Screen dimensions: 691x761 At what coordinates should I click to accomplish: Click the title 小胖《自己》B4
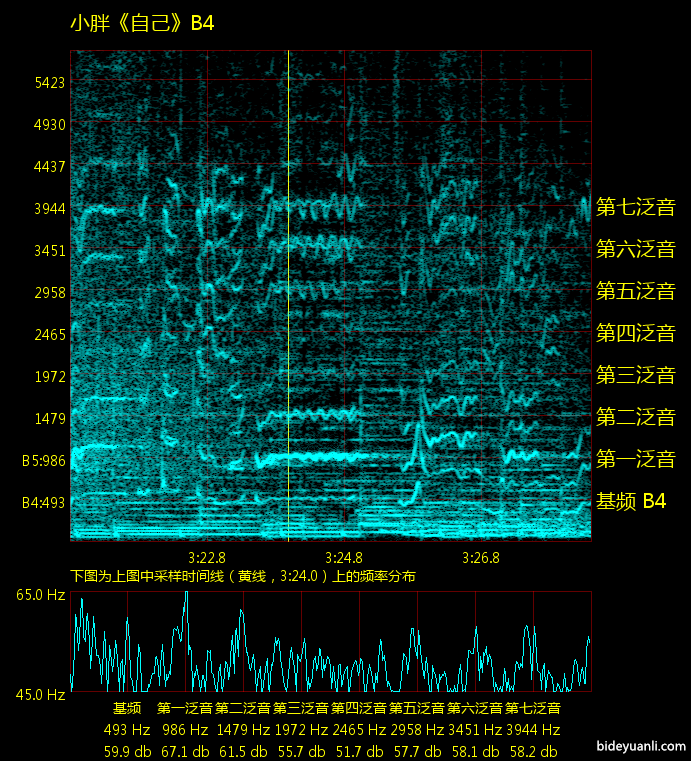click(142, 24)
